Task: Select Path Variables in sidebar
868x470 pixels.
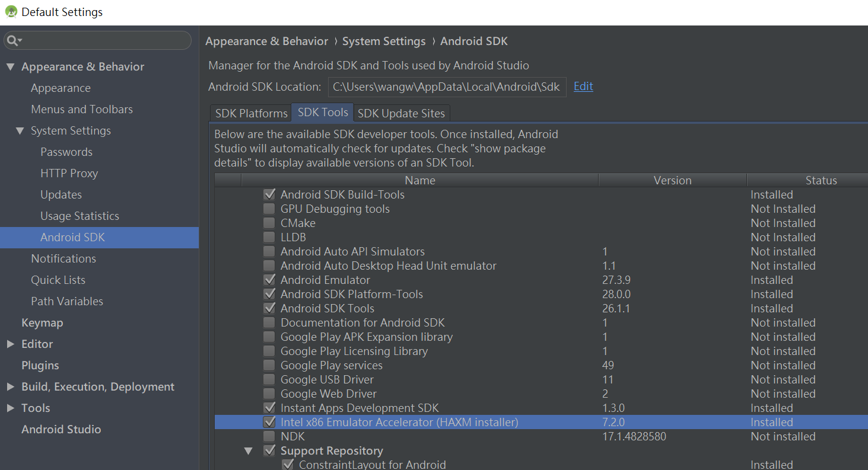Action: [x=67, y=301]
